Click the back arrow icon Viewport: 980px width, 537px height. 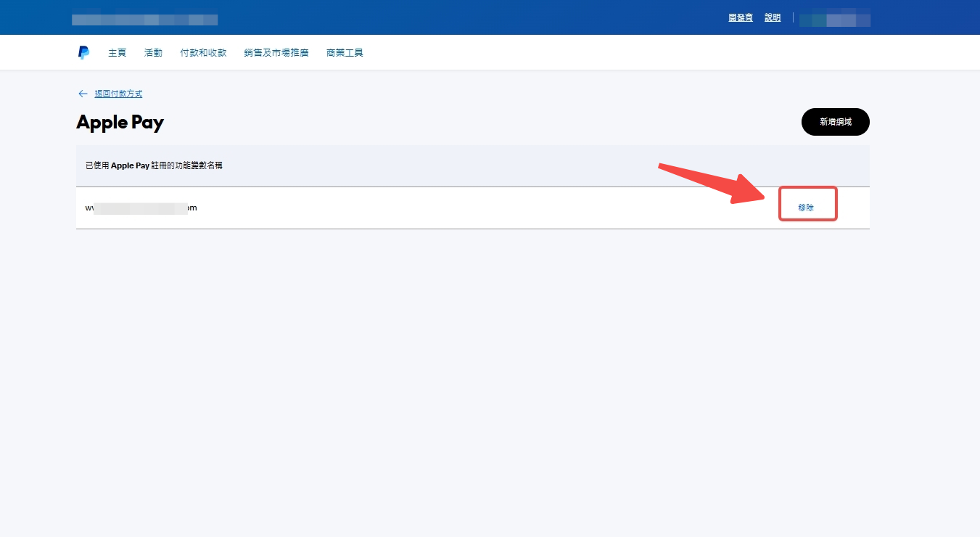(83, 94)
